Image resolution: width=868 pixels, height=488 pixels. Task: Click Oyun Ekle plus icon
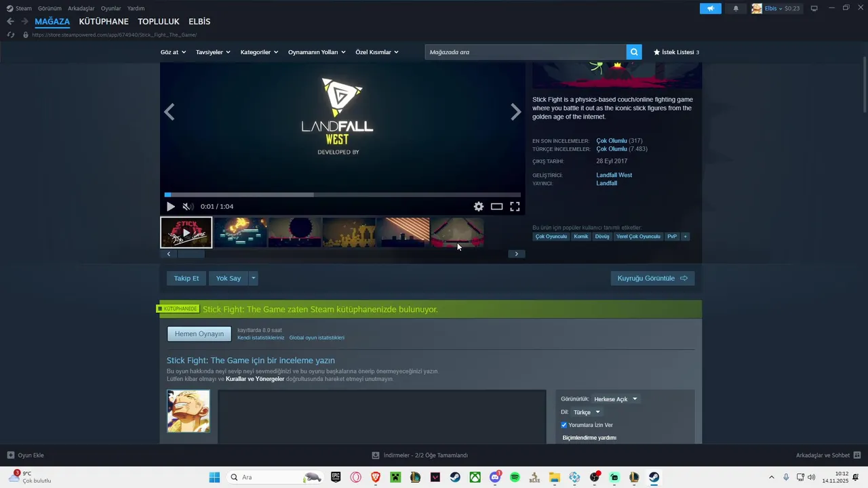(10, 455)
